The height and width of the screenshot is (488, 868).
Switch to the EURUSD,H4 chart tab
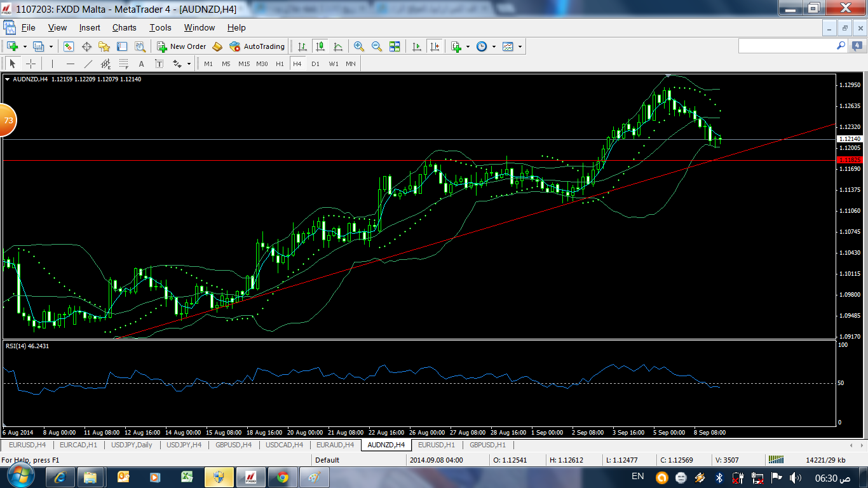click(x=27, y=445)
